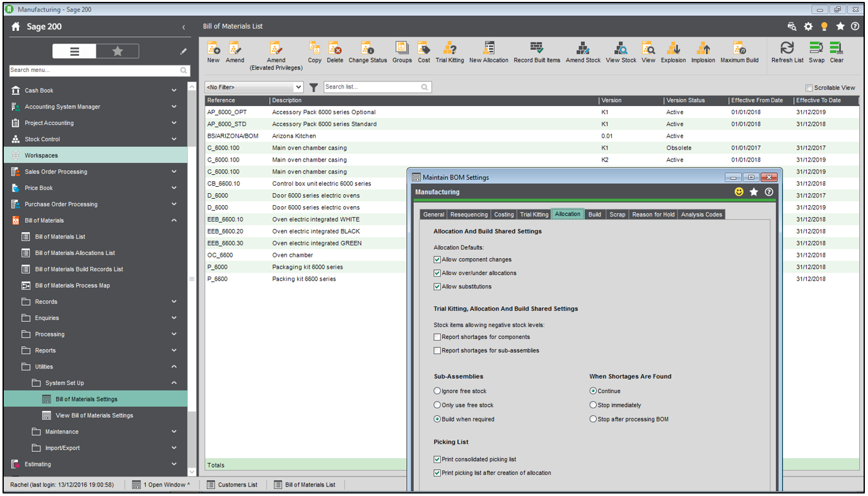Click the Search list input field
Viewport: 868px width, 496px height.
[x=371, y=87]
